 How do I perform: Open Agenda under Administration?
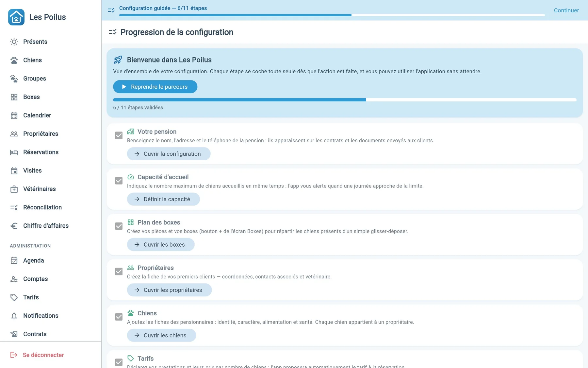[51, 260]
